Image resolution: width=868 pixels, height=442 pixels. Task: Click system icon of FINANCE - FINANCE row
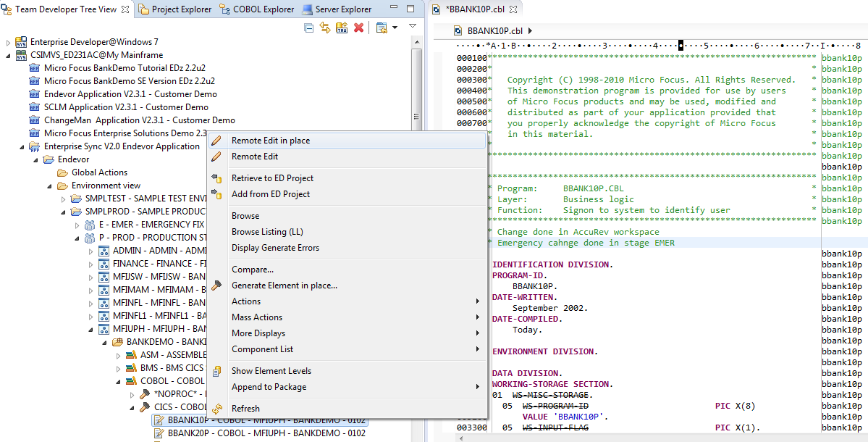104,264
